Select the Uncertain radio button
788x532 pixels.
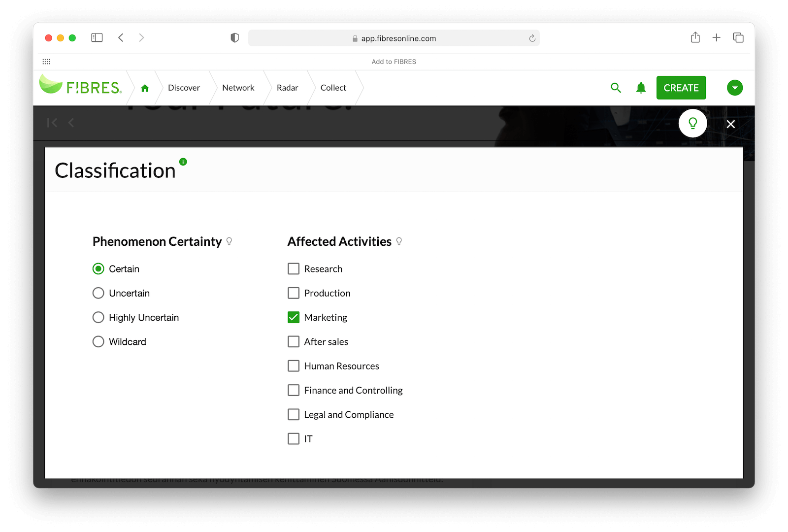pyautogui.click(x=98, y=293)
